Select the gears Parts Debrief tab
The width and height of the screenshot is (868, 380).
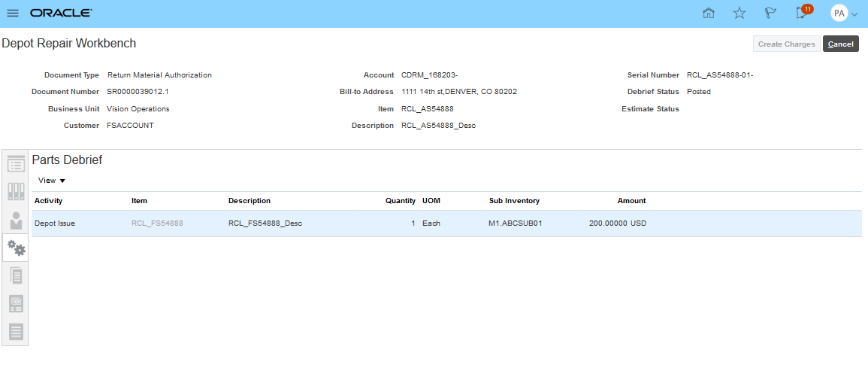(x=16, y=248)
